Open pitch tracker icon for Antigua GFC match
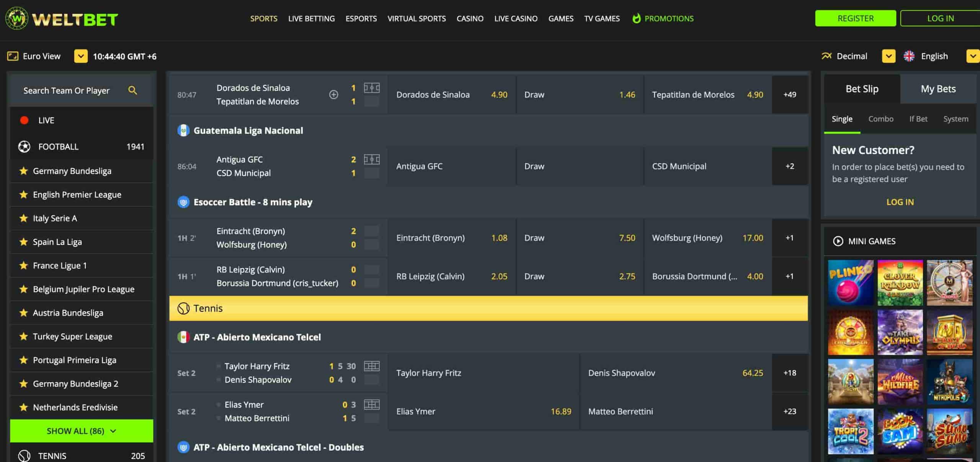980x462 pixels. (x=371, y=159)
